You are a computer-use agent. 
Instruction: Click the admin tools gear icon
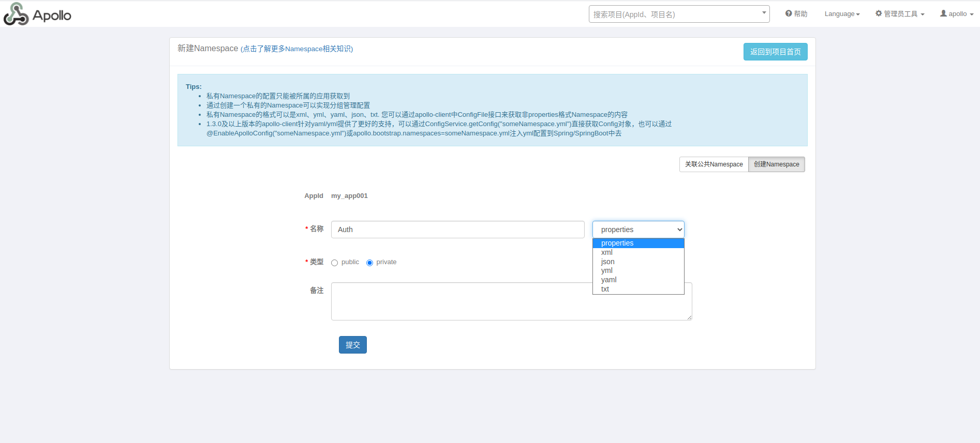(x=879, y=13)
